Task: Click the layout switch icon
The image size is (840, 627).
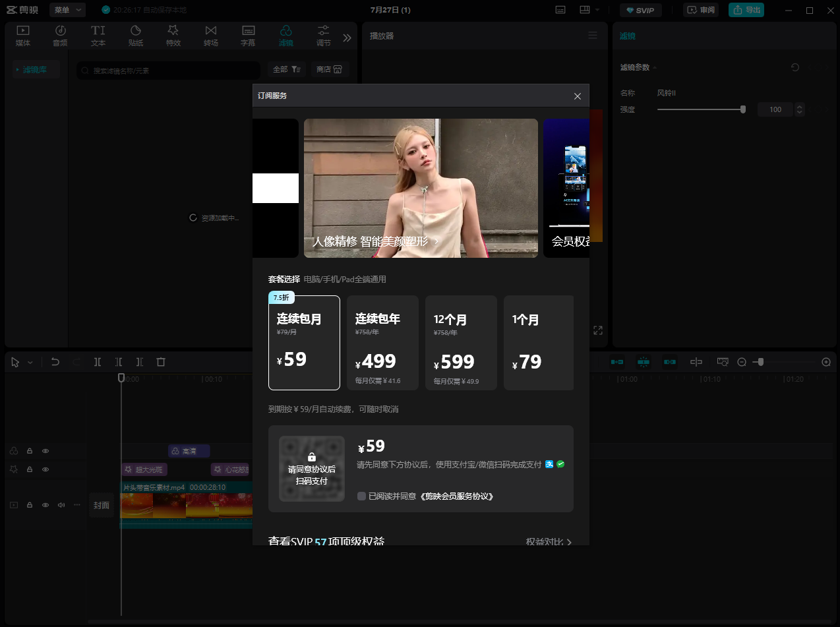Action: (x=585, y=10)
